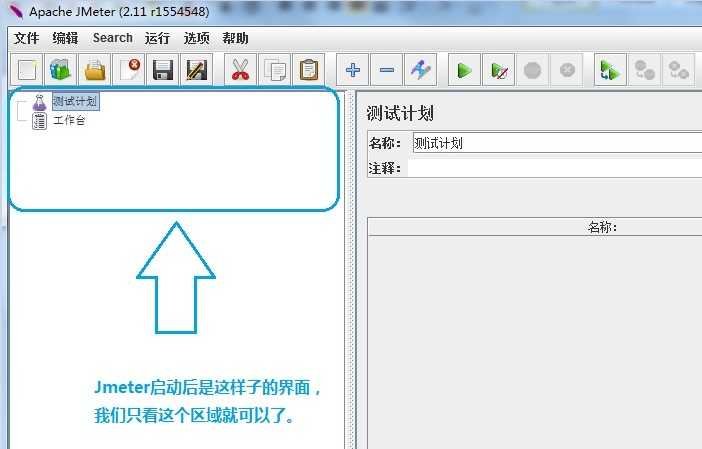Click the Copy icon
This screenshot has width=702, height=449.
pos(274,70)
